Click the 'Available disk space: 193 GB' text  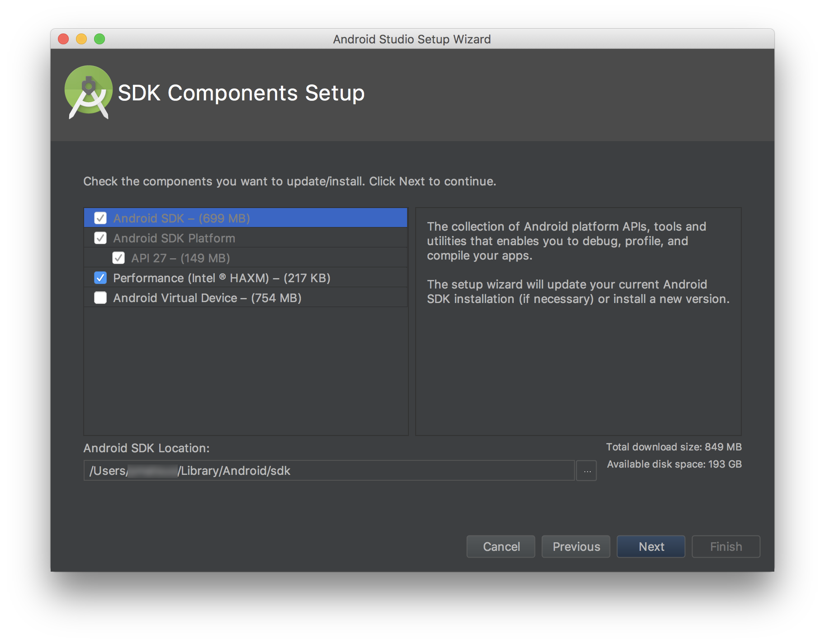pos(674,464)
